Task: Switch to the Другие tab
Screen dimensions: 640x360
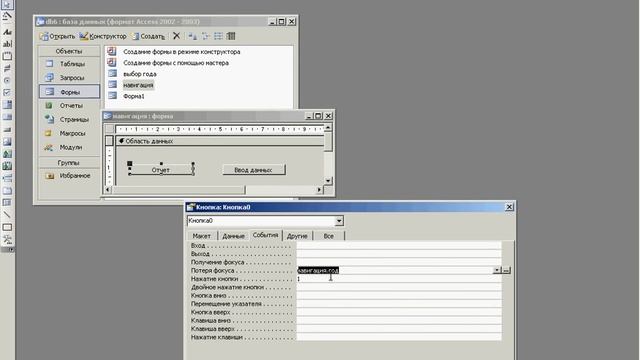Action: click(297, 236)
